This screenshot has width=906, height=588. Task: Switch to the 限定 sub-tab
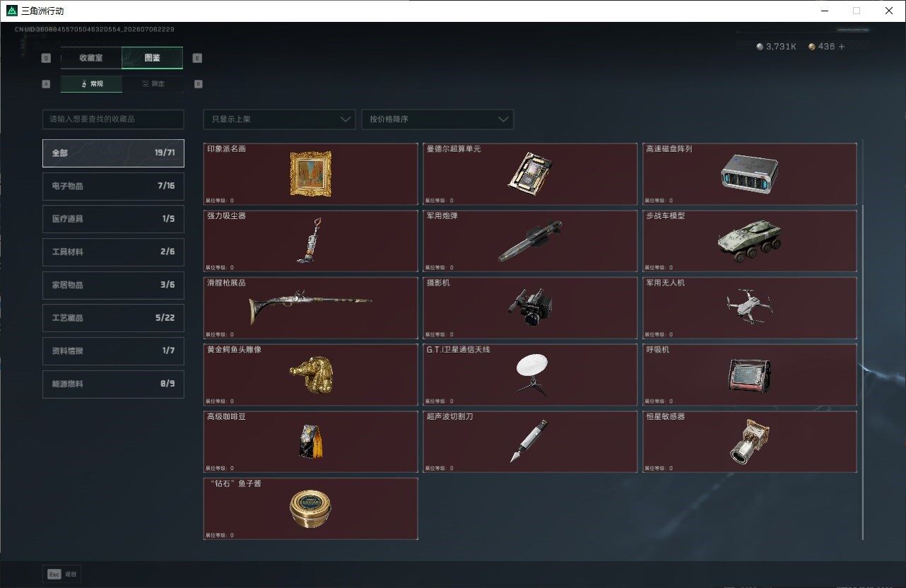pos(153,83)
